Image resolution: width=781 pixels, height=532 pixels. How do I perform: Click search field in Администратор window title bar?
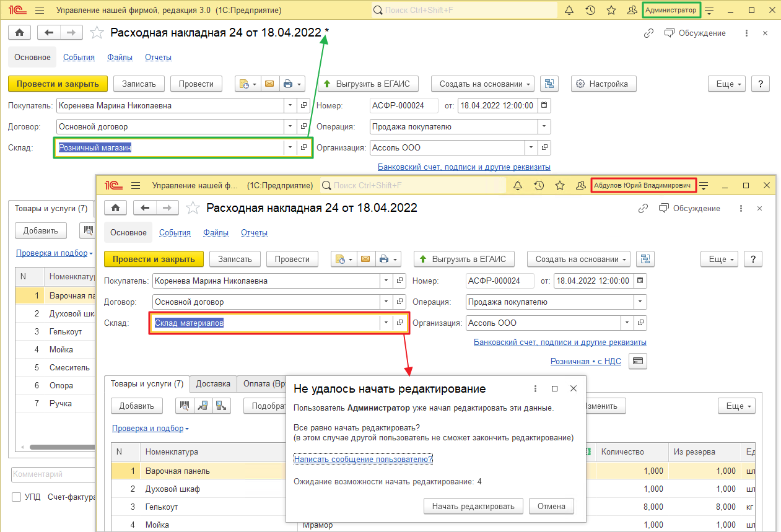[x=464, y=11]
